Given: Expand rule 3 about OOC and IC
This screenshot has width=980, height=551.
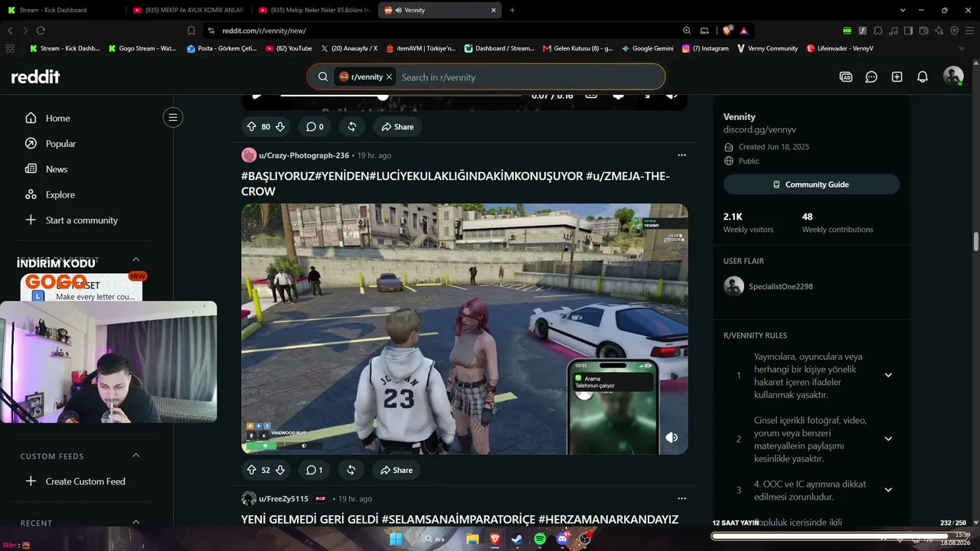Looking at the screenshot, I should (888, 490).
